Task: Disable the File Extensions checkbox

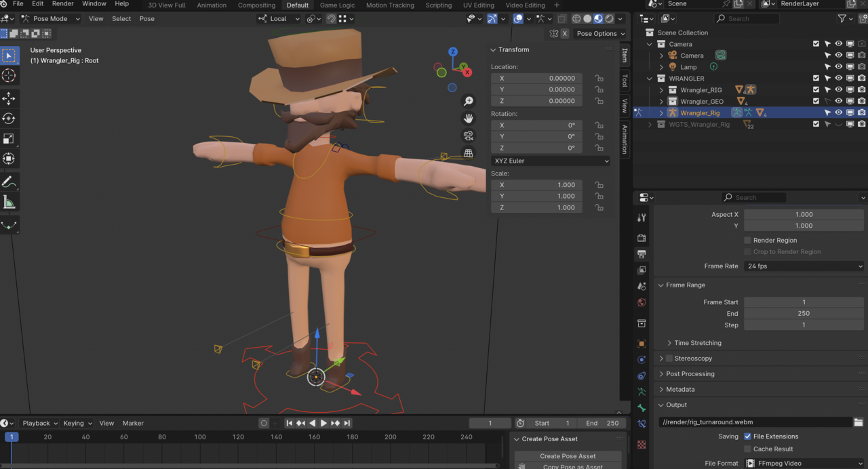Action: click(x=747, y=436)
